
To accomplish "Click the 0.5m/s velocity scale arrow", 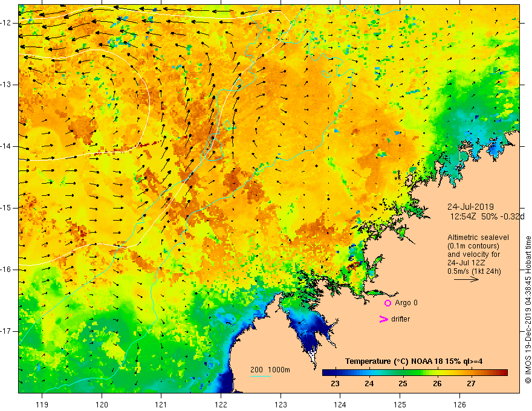I will point(466,279).
